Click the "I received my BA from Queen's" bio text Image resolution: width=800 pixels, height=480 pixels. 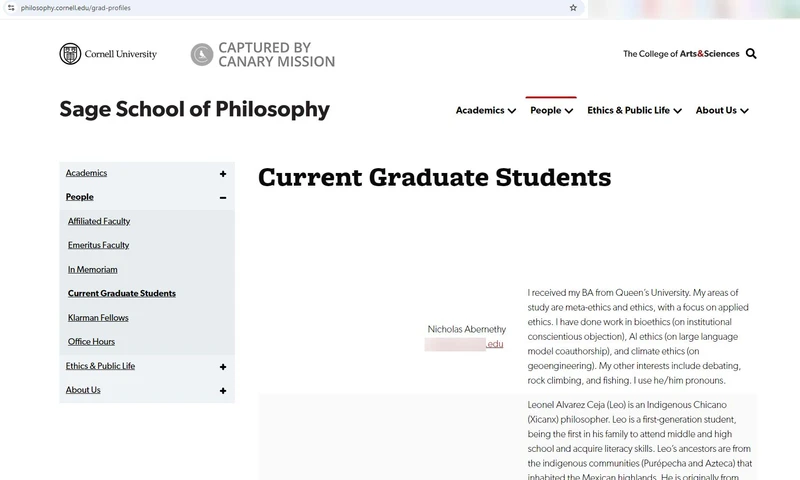[x=638, y=337]
